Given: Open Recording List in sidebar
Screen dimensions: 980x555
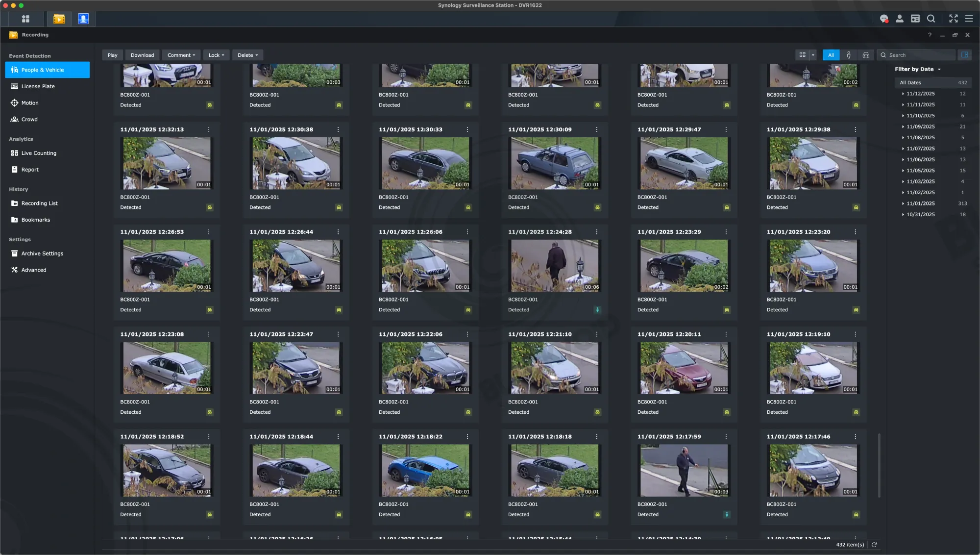Looking at the screenshot, I should (39, 203).
